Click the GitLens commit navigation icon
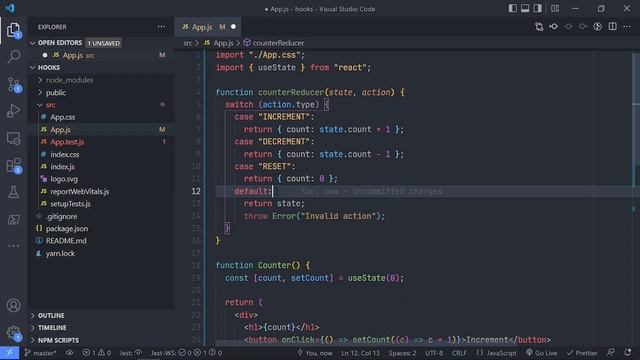Image resolution: width=640 pixels, height=360 pixels. [x=554, y=27]
